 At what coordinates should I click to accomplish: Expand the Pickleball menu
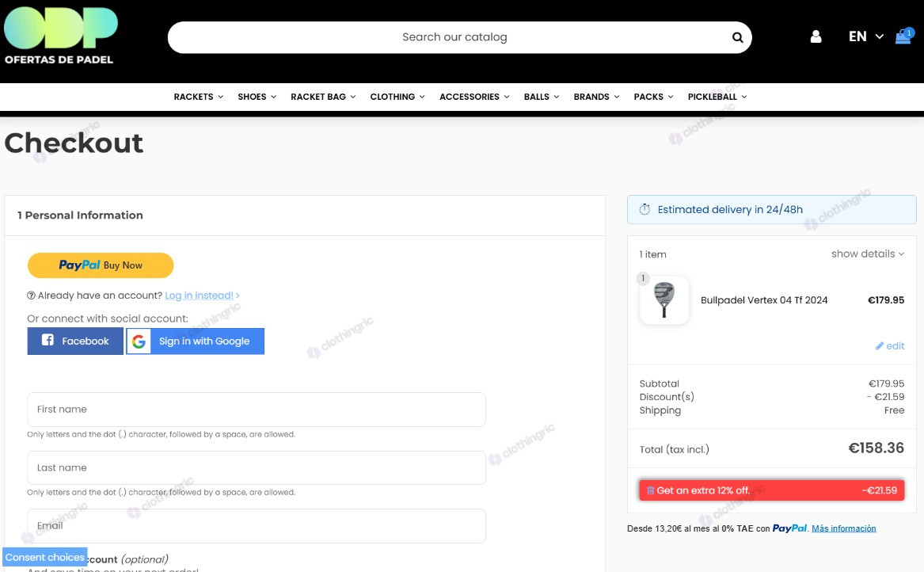click(x=717, y=97)
